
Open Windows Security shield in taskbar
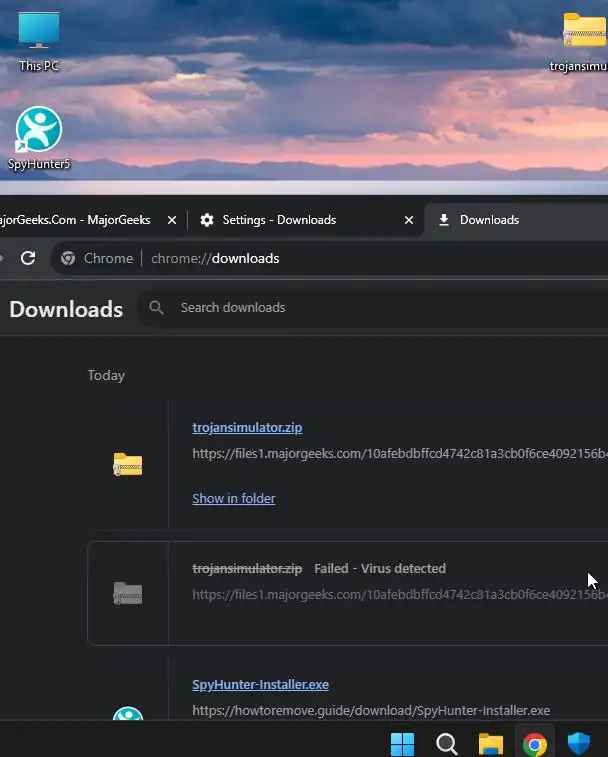tap(579, 743)
